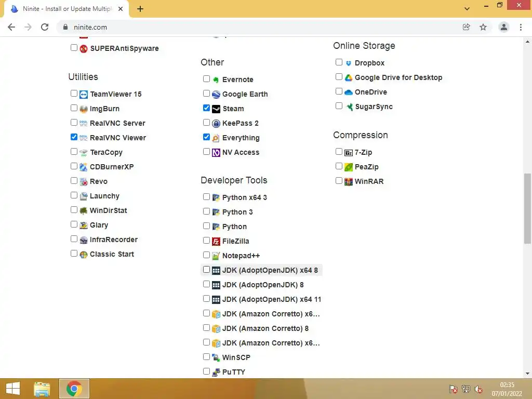Tick the JDK (Amazon Corretto) 8 checkbox

click(x=206, y=328)
